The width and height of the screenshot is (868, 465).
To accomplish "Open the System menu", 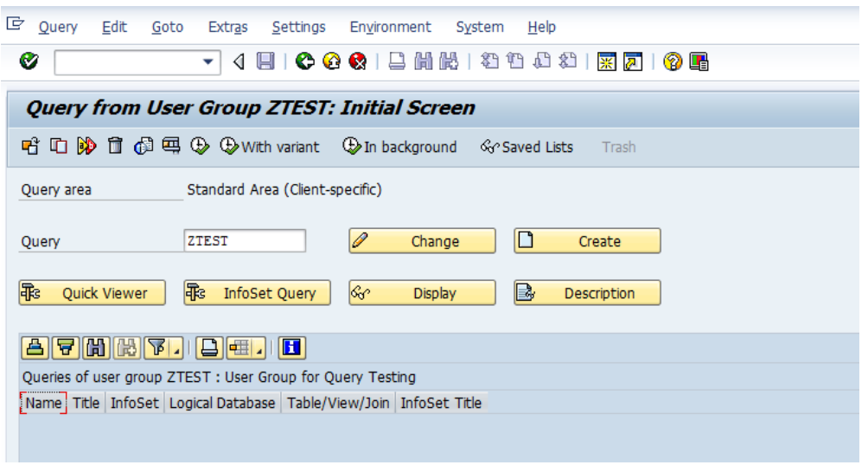I will click(x=480, y=27).
